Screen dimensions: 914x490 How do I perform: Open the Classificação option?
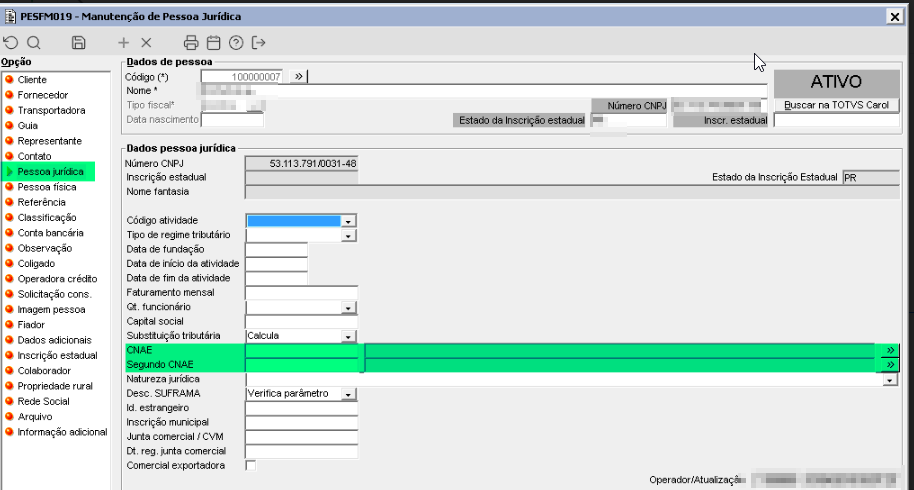(47, 218)
